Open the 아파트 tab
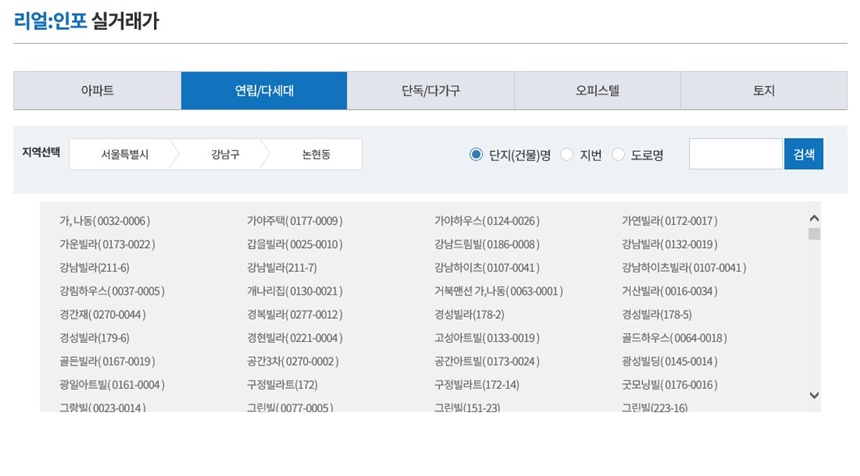Viewport: 860px width, 476px height. 98,90
